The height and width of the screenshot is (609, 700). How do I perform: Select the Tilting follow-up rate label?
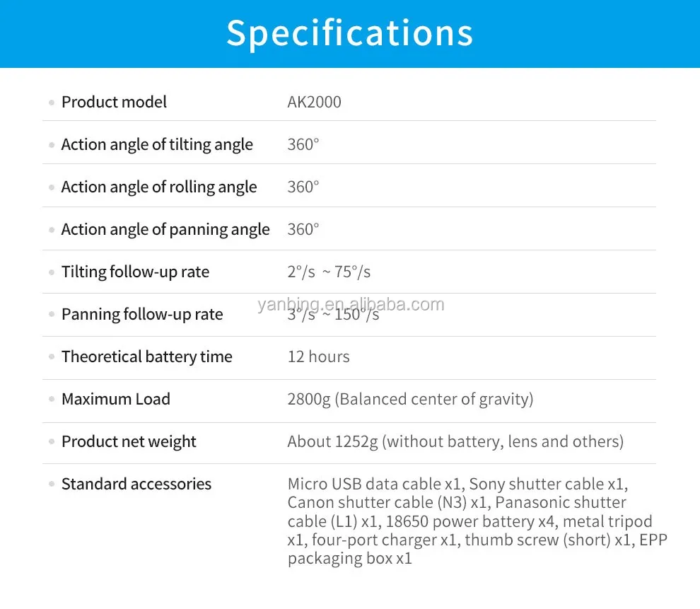135,272
